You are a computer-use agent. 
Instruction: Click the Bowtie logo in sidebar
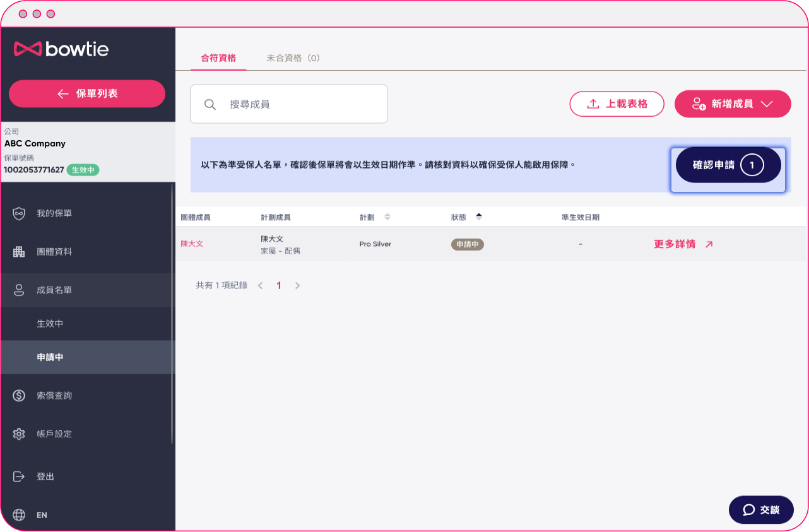tap(61, 49)
